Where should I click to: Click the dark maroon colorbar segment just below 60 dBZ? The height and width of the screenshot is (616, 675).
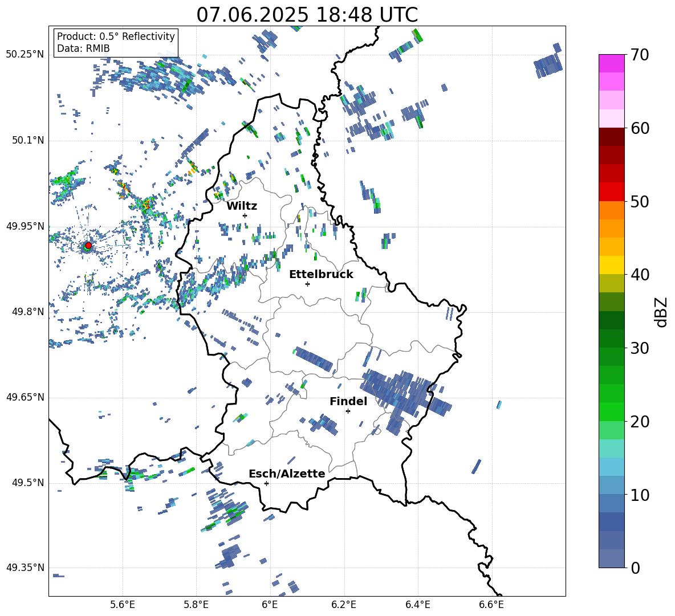612,137
